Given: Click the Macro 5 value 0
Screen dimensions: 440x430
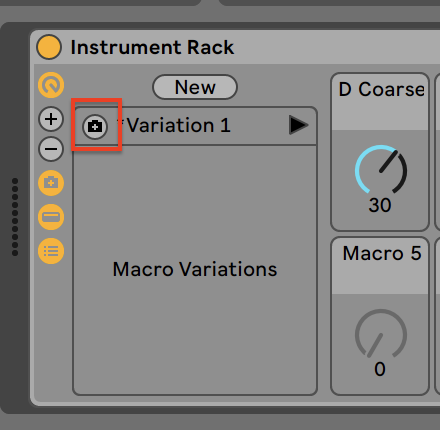Looking at the screenshot, I should pos(380,369).
